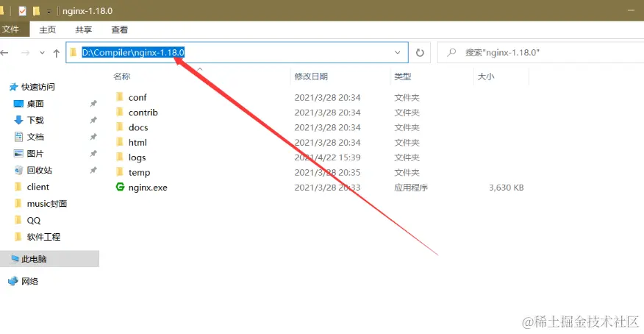Open 快速访问 in the navigation pane
Viewport: 644px width, 334px height.
[37, 87]
